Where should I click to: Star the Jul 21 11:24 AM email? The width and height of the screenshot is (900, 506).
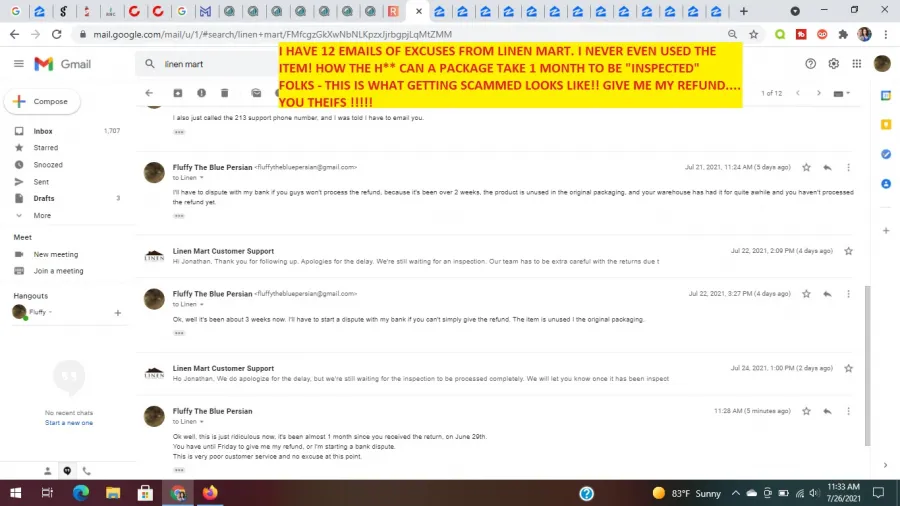806,167
